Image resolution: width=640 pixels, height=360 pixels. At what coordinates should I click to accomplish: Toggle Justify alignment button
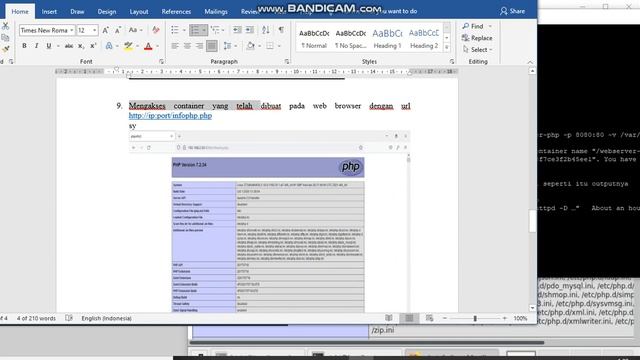[211, 46]
